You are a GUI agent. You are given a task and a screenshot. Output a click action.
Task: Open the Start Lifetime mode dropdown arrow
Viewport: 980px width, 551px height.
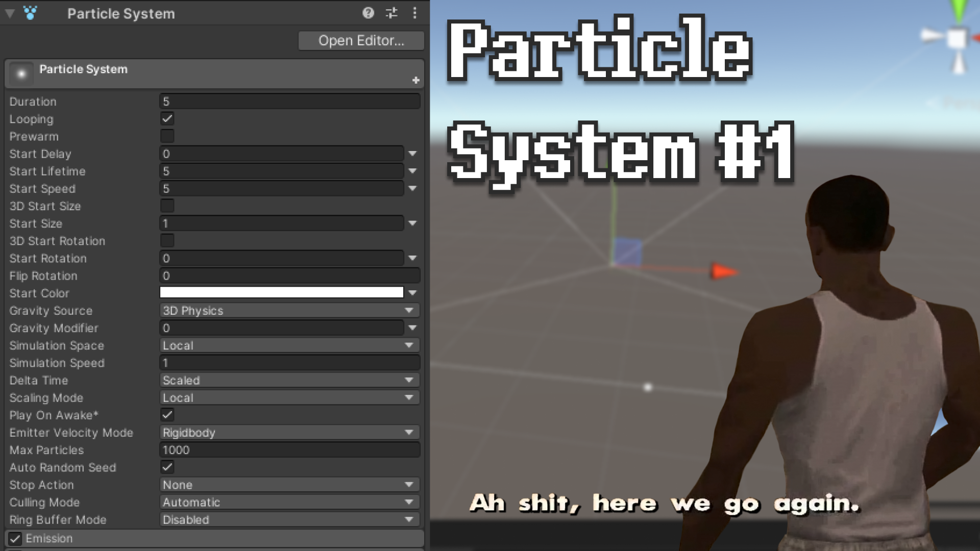click(412, 171)
